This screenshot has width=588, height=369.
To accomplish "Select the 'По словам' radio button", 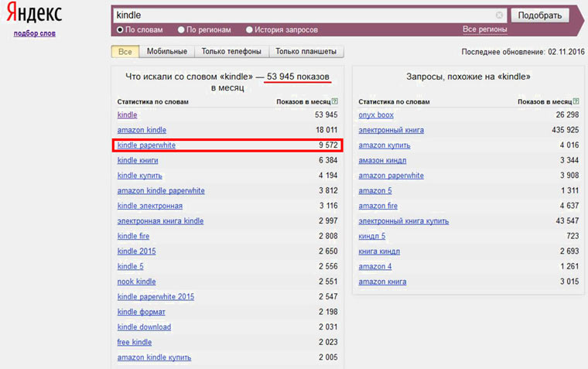I will [x=120, y=29].
